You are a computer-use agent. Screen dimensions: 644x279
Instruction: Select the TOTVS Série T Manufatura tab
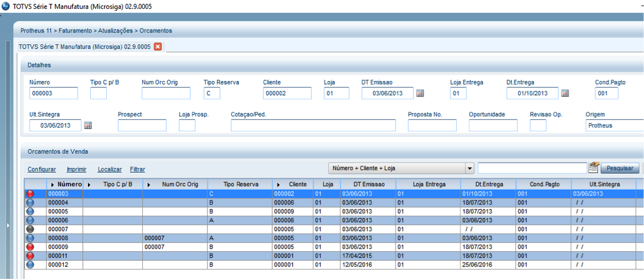click(x=84, y=47)
